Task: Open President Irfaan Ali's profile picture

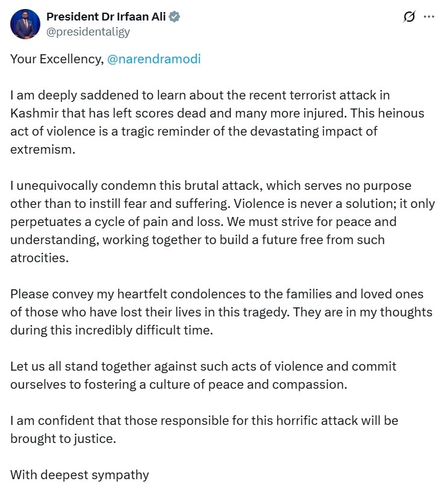Action: click(x=25, y=24)
